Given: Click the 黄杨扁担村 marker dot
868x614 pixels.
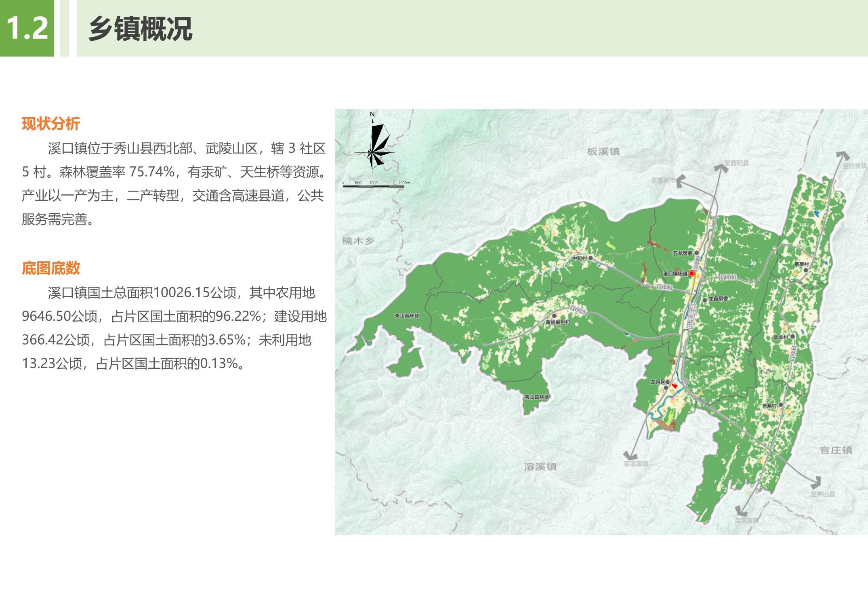Looking at the screenshot, I should tap(555, 316).
